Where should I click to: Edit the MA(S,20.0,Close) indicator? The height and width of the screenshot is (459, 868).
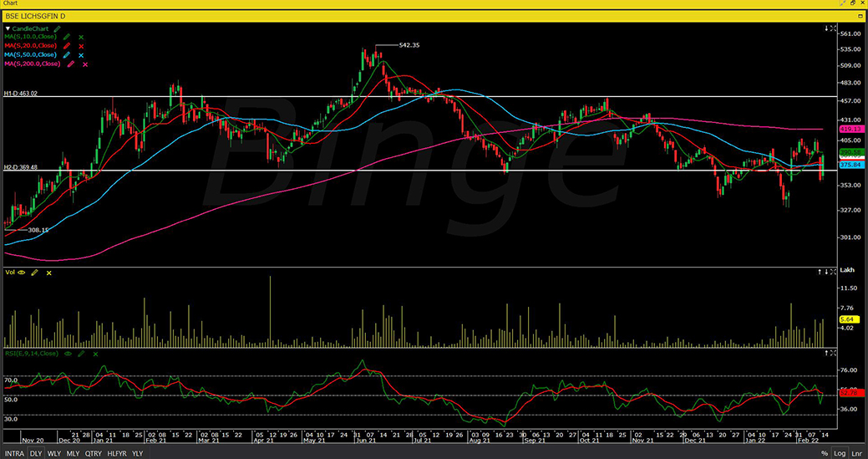[68, 46]
